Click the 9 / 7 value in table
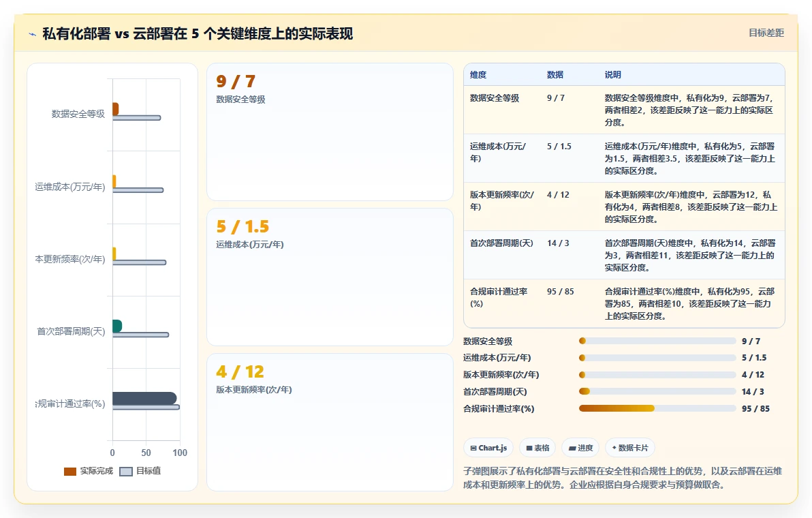The height and width of the screenshot is (518, 812). coord(556,98)
